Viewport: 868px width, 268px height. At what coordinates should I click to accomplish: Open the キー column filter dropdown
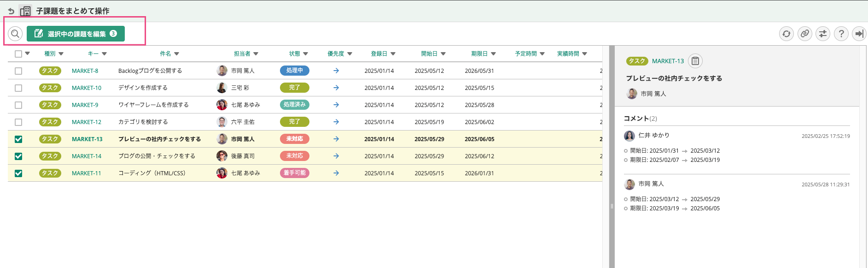(105, 54)
